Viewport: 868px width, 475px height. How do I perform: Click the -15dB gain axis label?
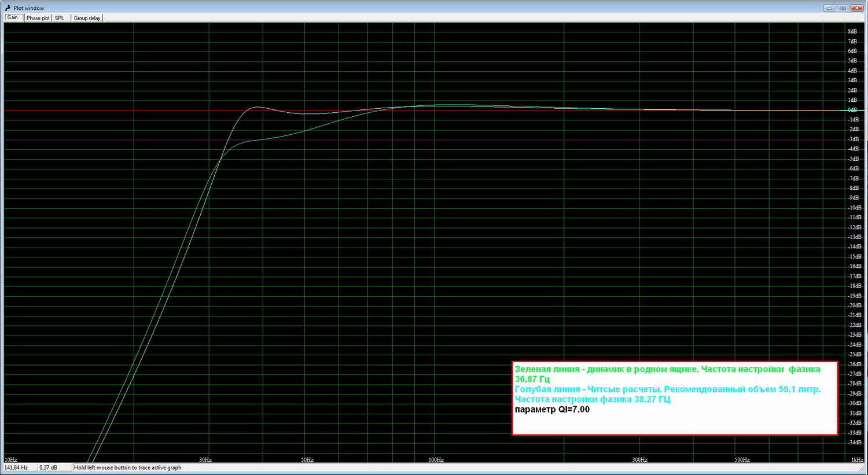click(855, 256)
